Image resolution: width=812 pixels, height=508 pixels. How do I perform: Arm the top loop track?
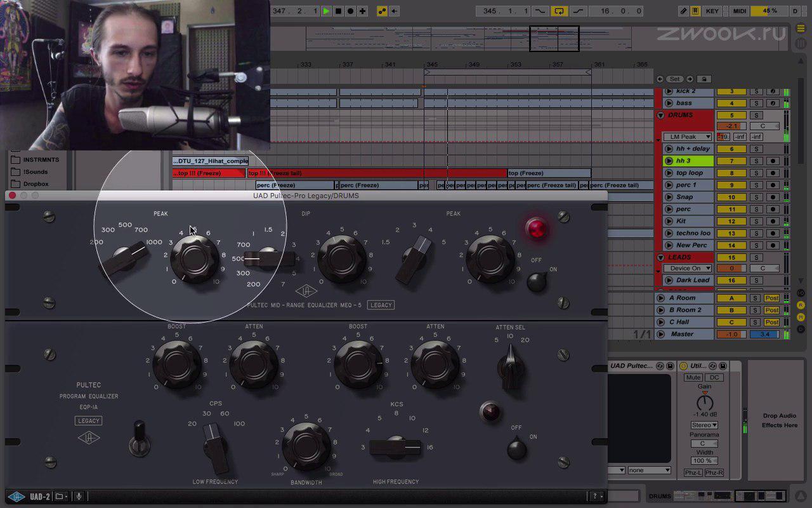tap(772, 173)
